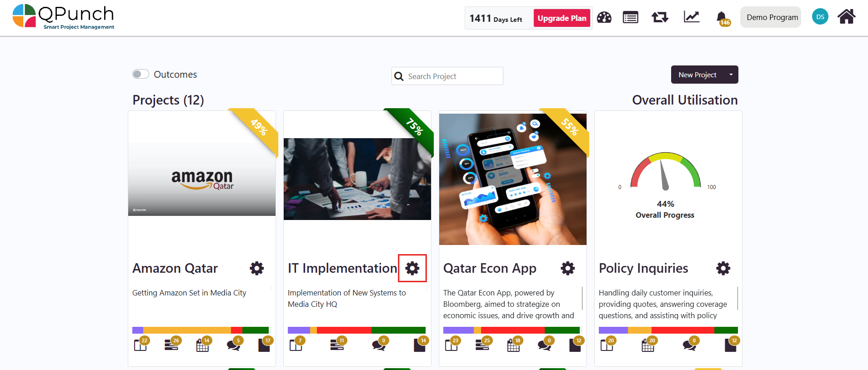Open the DS user avatar menu
This screenshot has width=868, height=370.
(x=820, y=17)
